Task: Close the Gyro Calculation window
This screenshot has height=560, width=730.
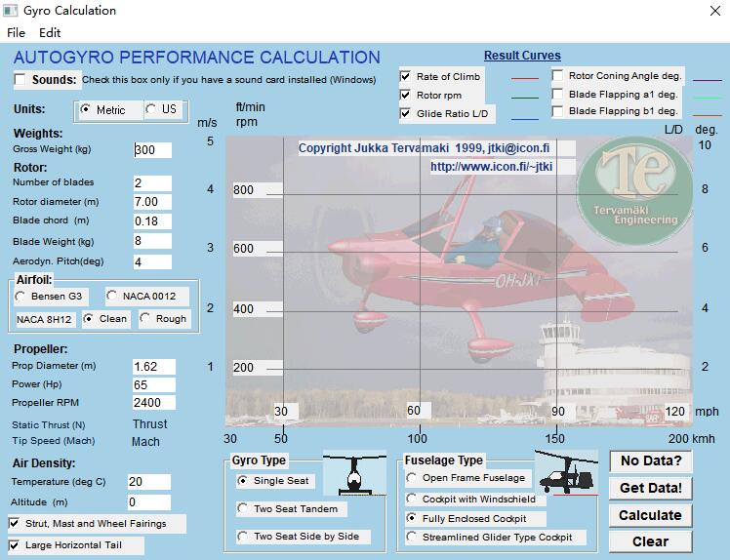Action: tap(715, 11)
